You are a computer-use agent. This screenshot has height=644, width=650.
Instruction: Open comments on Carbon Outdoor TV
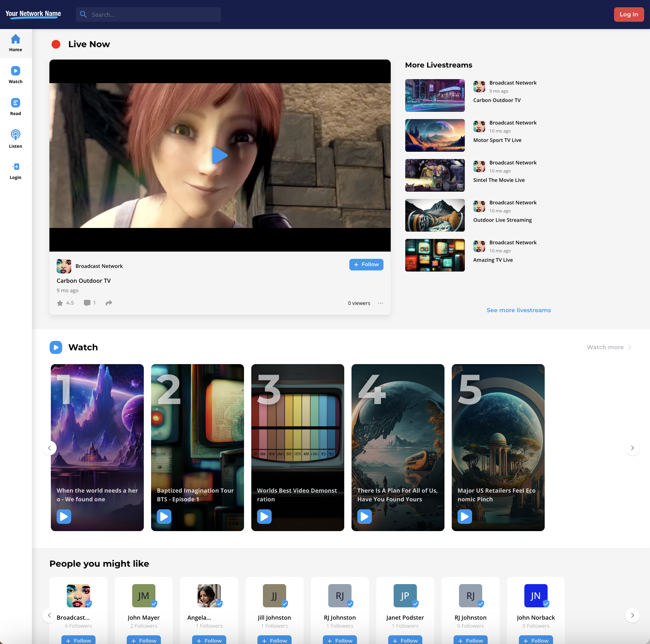click(87, 303)
